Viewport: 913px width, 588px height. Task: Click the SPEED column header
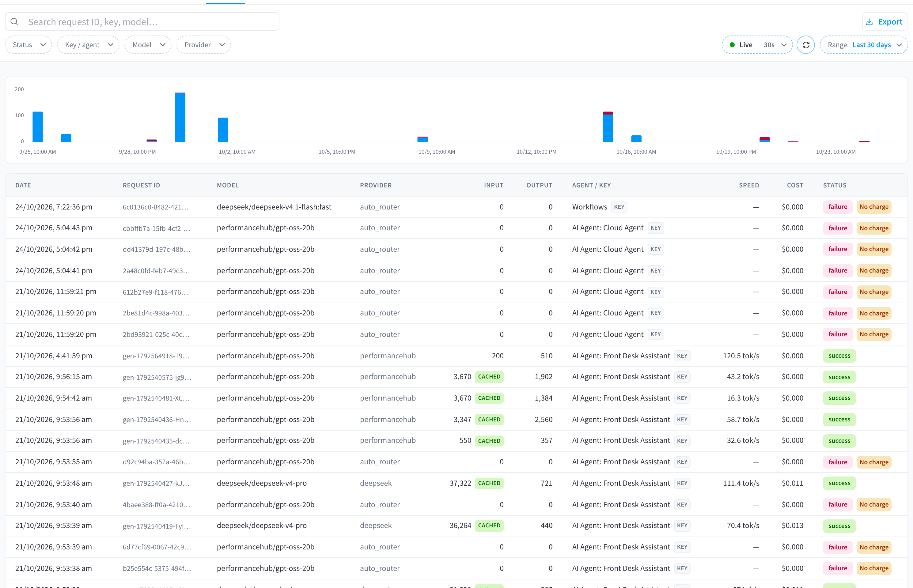pyautogui.click(x=749, y=185)
